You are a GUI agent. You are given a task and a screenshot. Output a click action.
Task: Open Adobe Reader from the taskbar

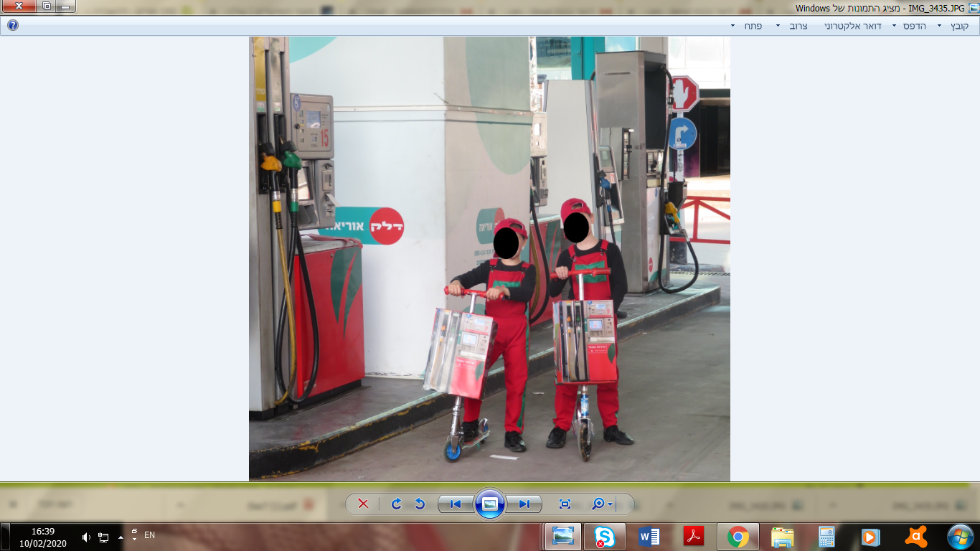[693, 537]
